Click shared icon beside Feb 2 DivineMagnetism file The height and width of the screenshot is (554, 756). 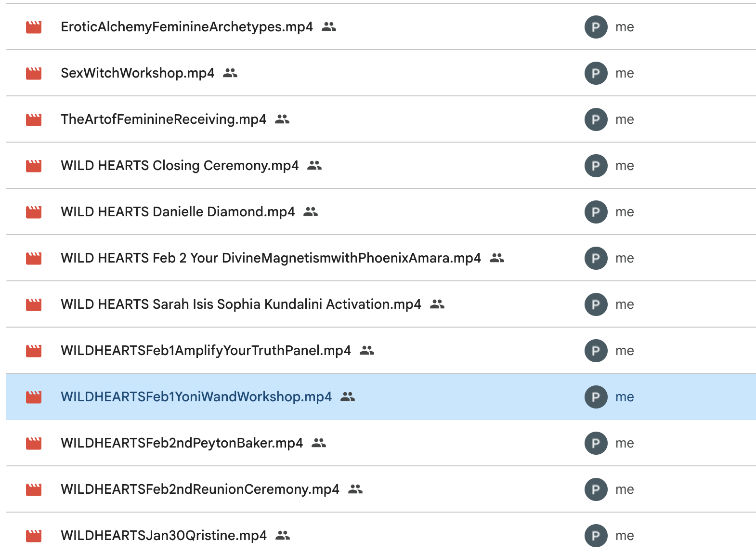point(497,258)
